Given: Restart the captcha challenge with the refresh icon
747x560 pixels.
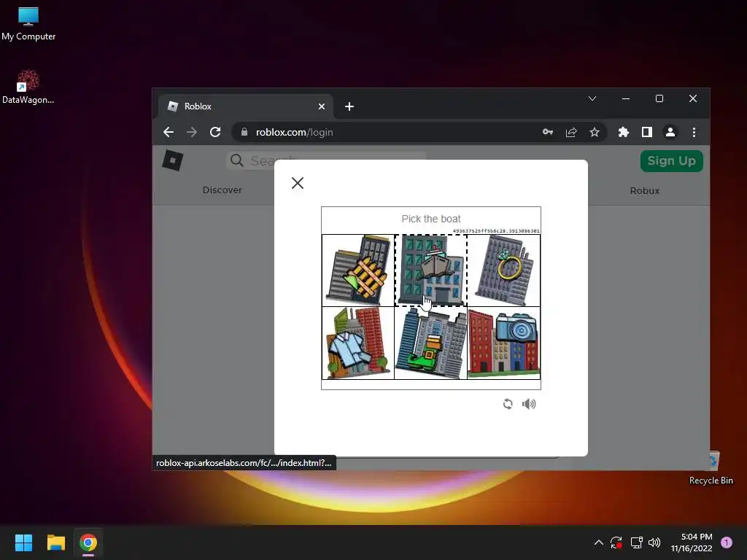Looking at the screenshot, I should (x=508, y=404).
